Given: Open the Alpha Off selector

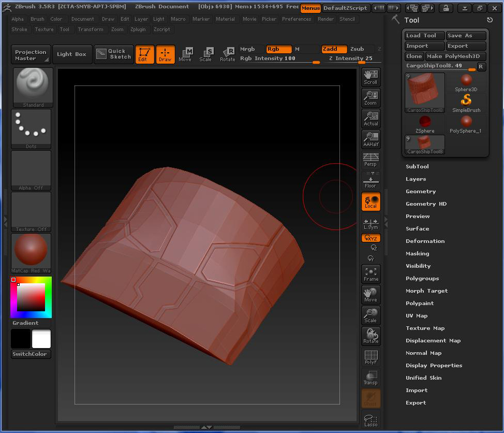Looking at the screenshot, I should (x=31, y=170).
